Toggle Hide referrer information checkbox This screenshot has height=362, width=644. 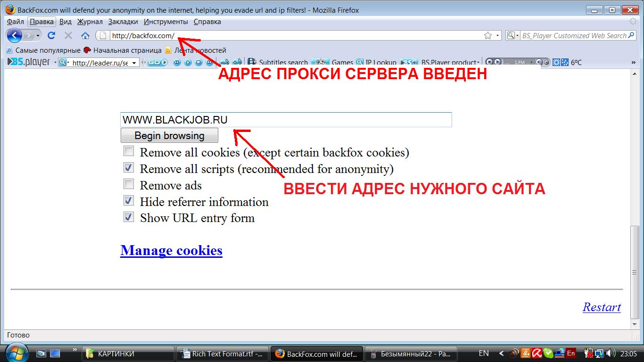click(129, 200)
